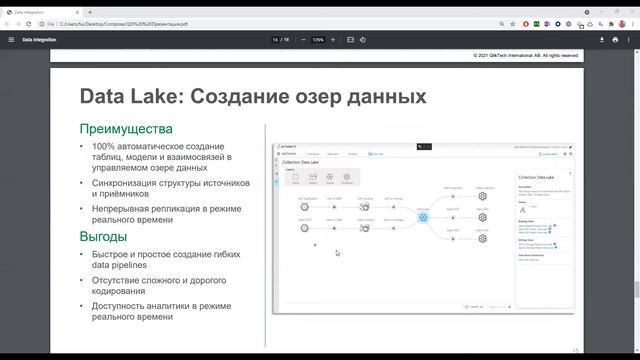Click the Fit to page icon
Viewport: 640px width, 360px height.
pyautogui.click(x=351, y=40)
